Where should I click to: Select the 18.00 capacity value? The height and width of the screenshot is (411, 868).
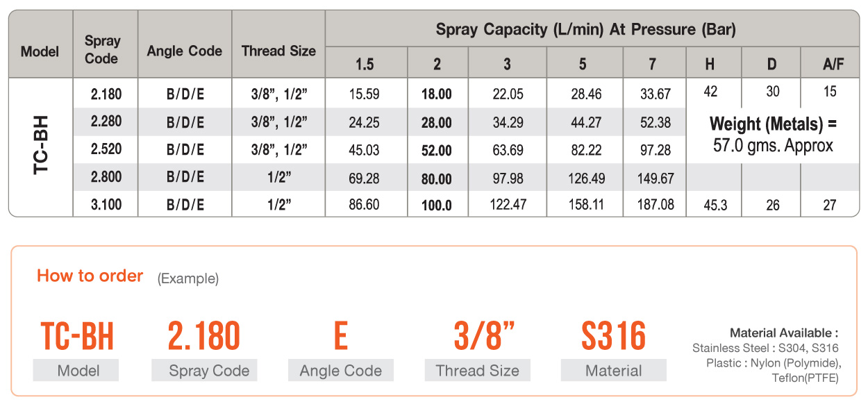(437, 94)
